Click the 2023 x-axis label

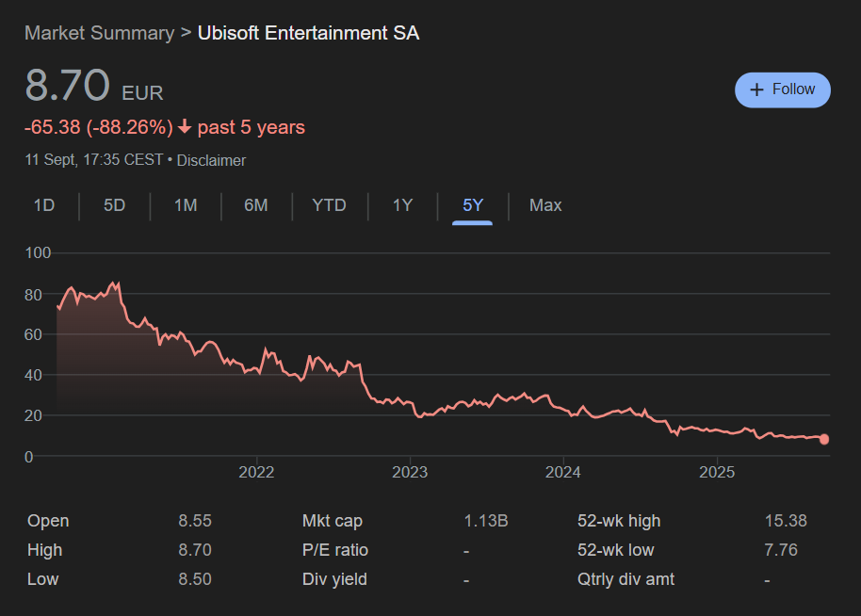coord(410,472)
